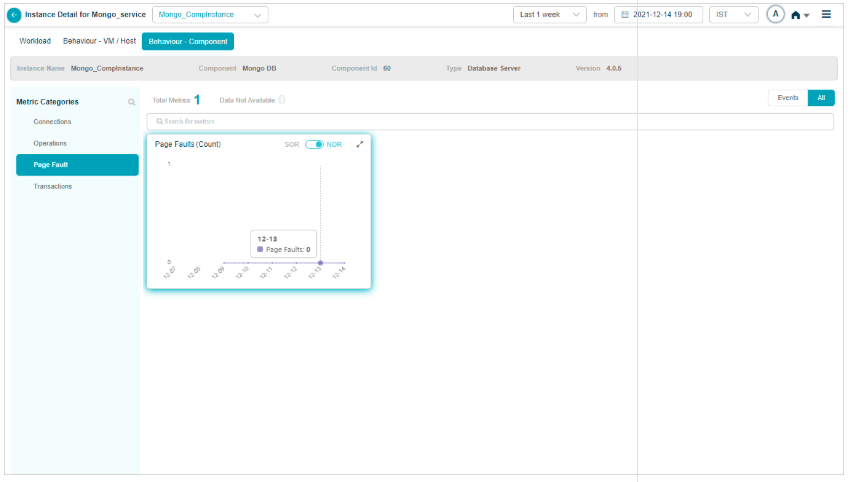Image resolution: width=854 pixels, height=482 pixels.
Task: Click the Search for metrics field
Action: point(490,121)
